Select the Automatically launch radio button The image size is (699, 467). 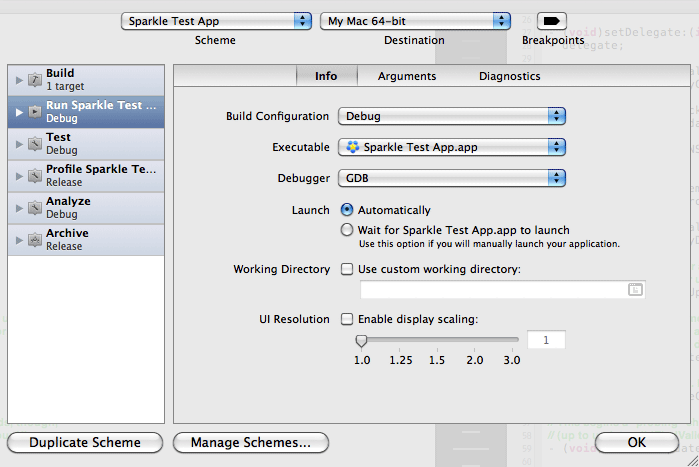point(347,209)
